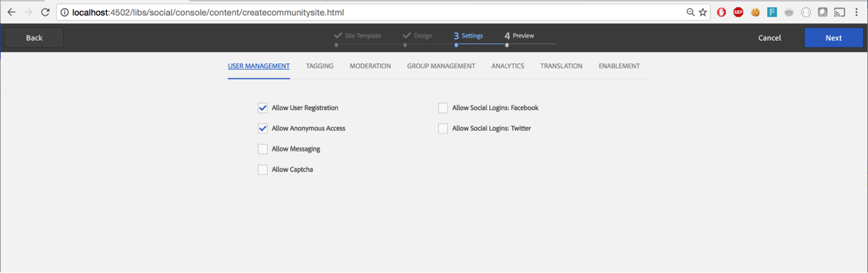Open the Adblock Plus ABP extension

point(738,12)
